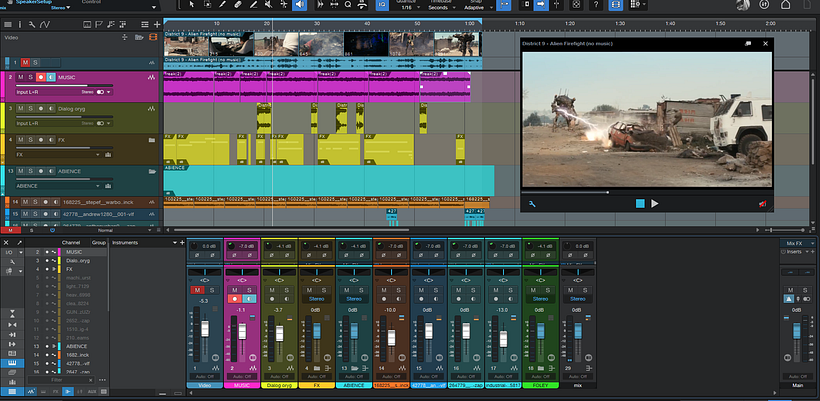Toggle the video filmstrip icon in the toolbar

coord(616,5)
